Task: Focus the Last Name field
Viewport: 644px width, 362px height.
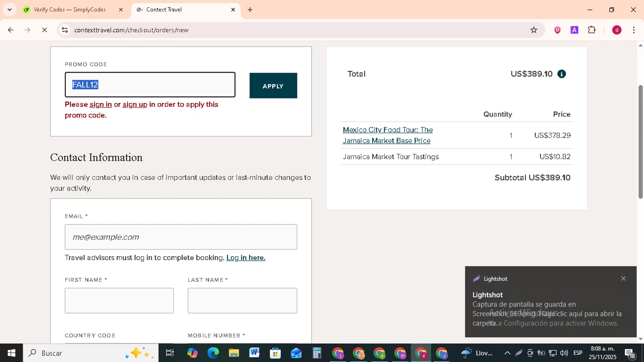Action: point(242,301)
